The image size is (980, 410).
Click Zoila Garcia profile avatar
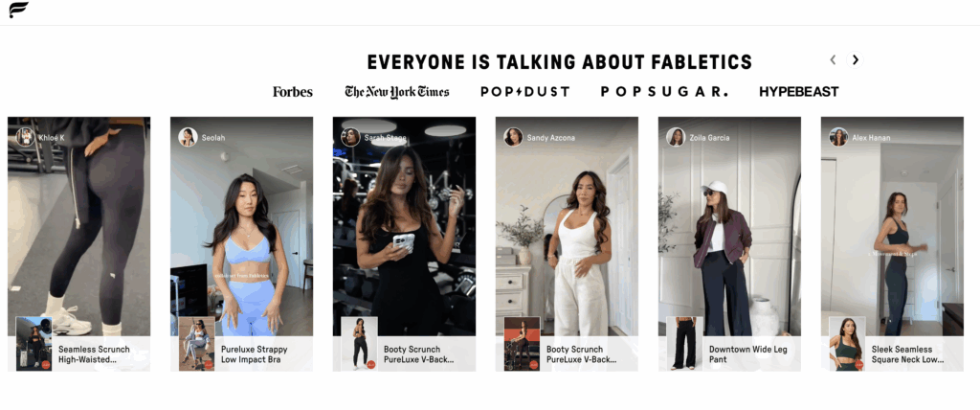click(x=676, y=137)
